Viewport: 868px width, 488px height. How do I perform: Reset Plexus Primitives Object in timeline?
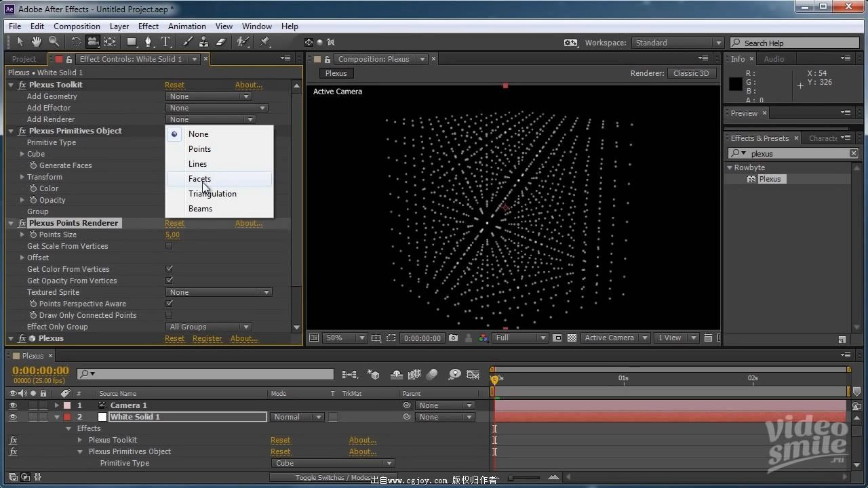(280, 451)
